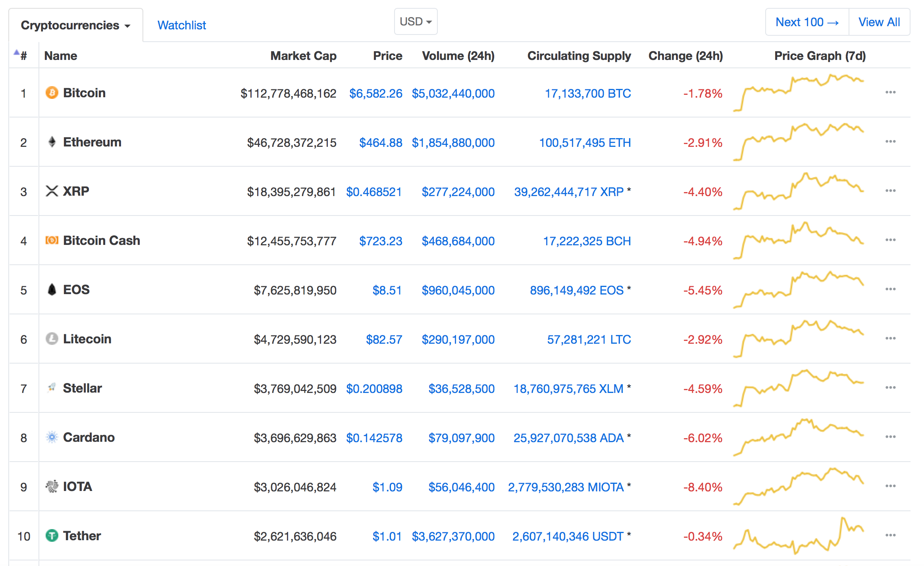Open Bitcoin 7-day price graph
The width and height of the screenshot is (924, 566).
(x=798, y=93)
